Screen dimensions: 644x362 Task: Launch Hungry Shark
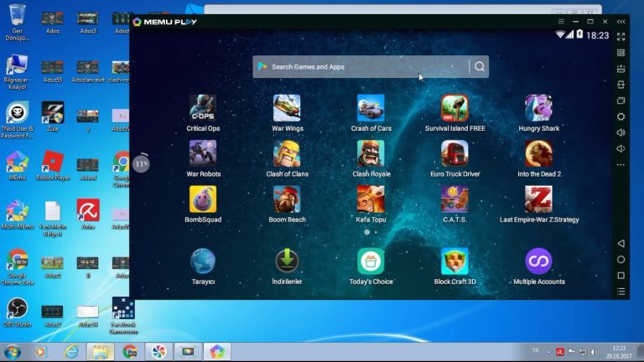538,108
